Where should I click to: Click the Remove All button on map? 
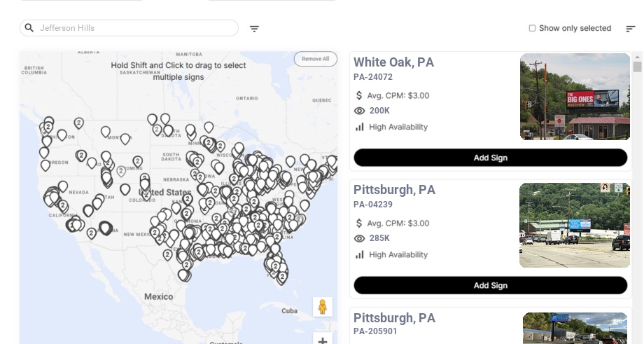315,59
